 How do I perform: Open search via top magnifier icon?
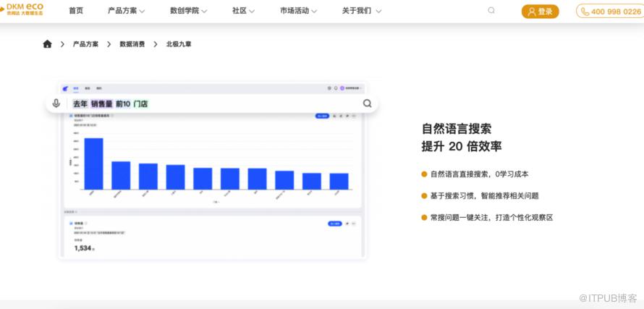click(491, 11)
